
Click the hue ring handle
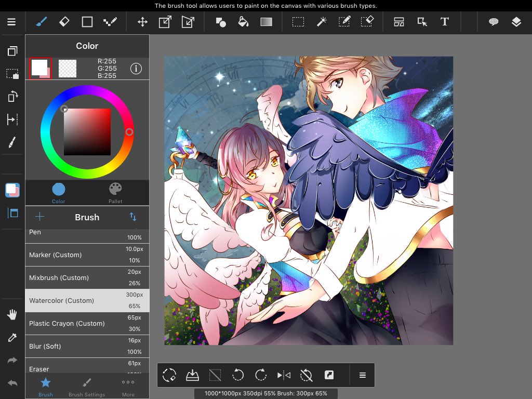(129, 132)
